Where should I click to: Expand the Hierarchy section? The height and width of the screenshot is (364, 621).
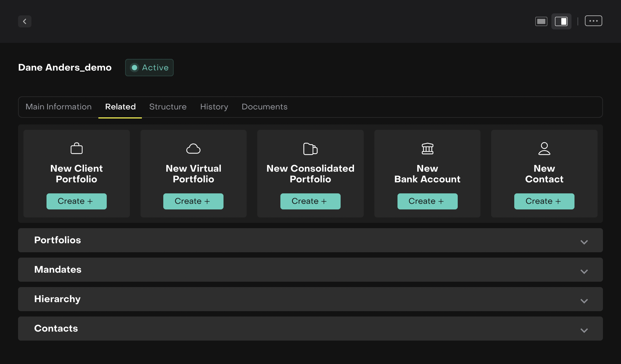click(584, 301)
